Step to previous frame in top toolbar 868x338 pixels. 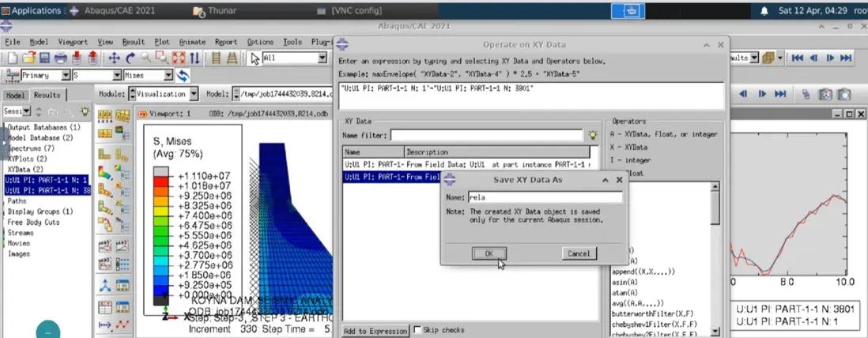point(813,59)
